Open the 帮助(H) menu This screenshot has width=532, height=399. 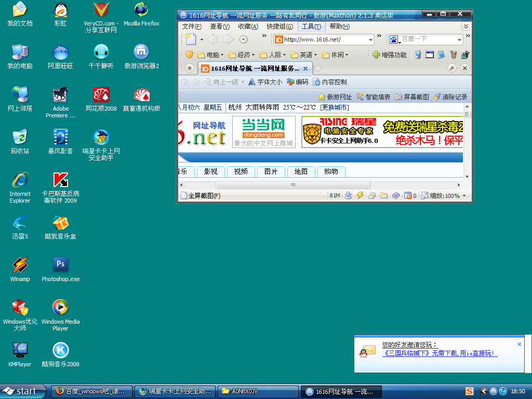click(340, 26)
